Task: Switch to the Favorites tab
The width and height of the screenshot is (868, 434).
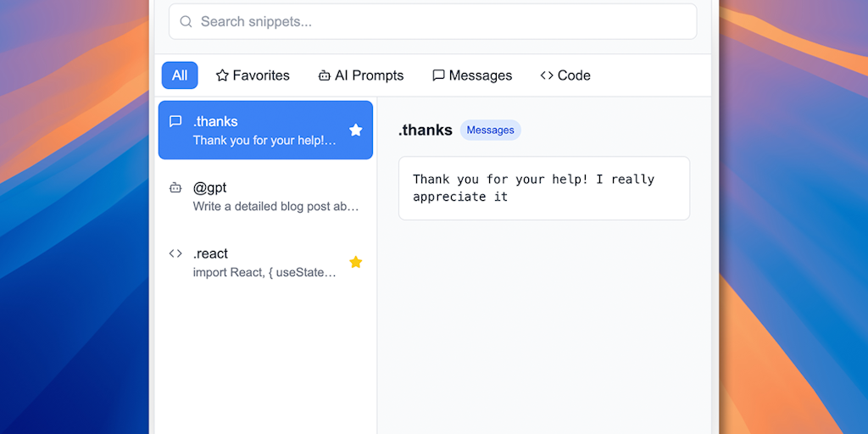Action: coord(253,75)
